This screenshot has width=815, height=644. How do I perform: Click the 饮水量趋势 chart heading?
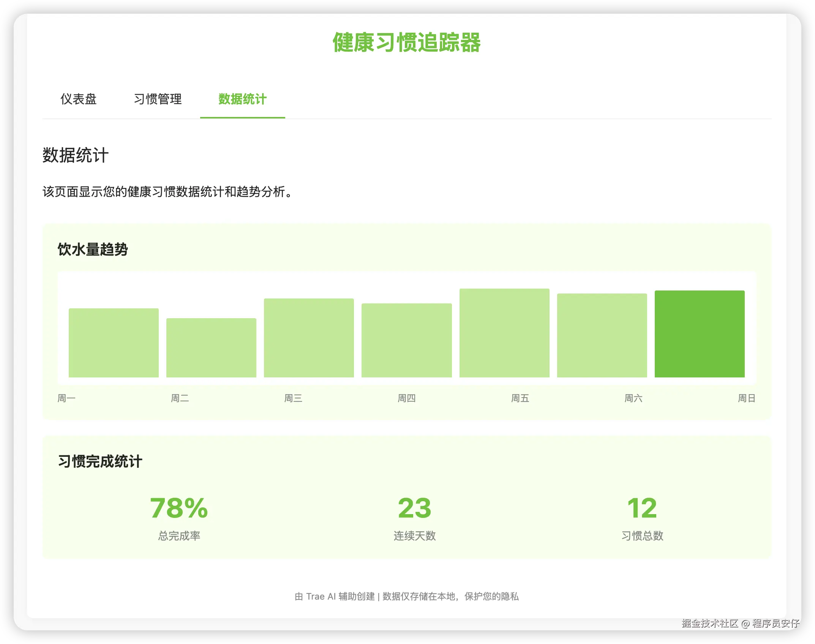[93, 249]
